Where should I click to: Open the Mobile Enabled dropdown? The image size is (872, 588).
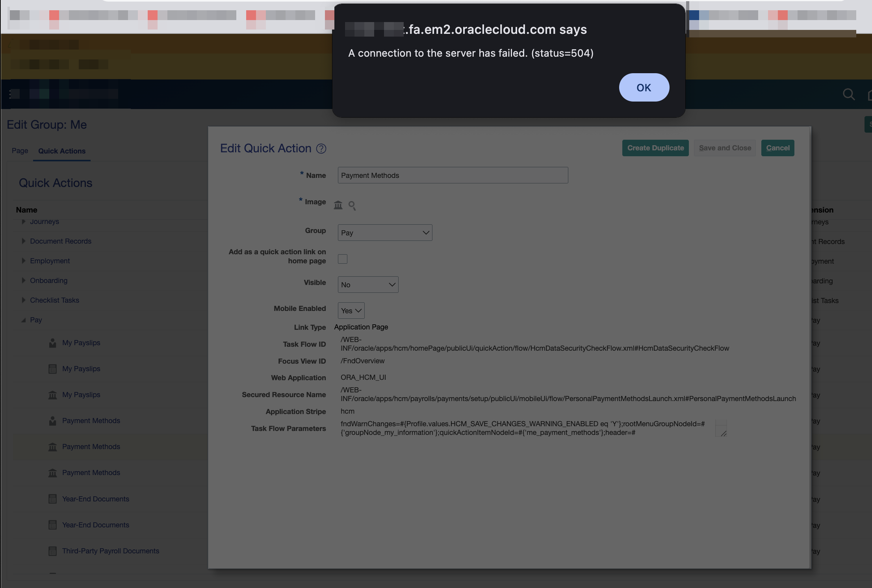351,311
